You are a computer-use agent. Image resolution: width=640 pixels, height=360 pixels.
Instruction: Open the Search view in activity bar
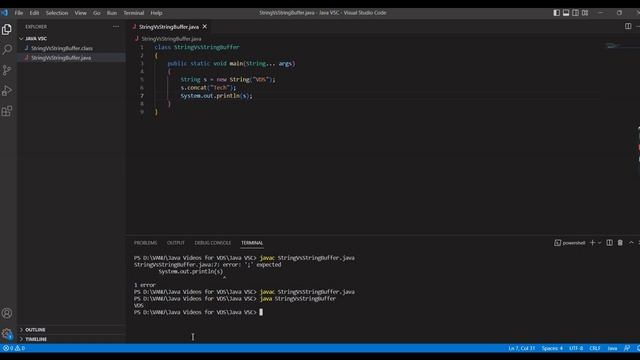(7, 50)
